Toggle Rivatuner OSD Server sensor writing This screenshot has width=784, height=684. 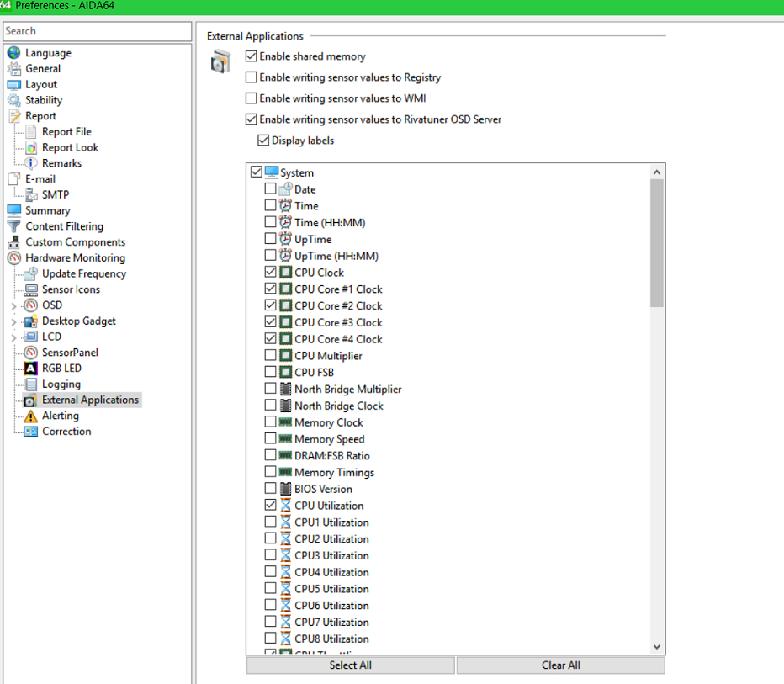[x=251, y=119]
